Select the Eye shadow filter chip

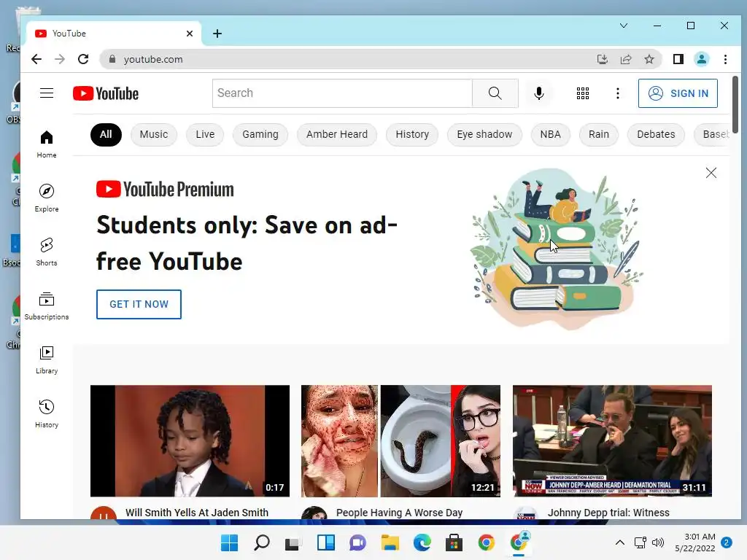(484, 135)
